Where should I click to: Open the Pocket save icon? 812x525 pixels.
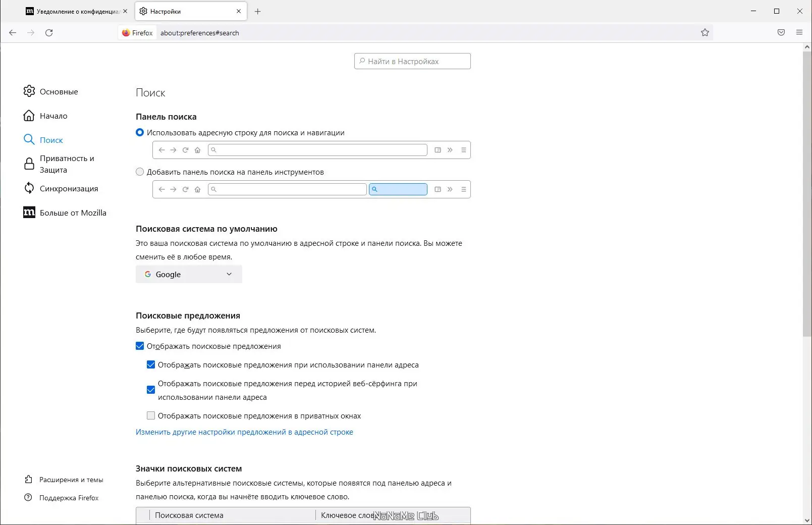coord(781,33)
